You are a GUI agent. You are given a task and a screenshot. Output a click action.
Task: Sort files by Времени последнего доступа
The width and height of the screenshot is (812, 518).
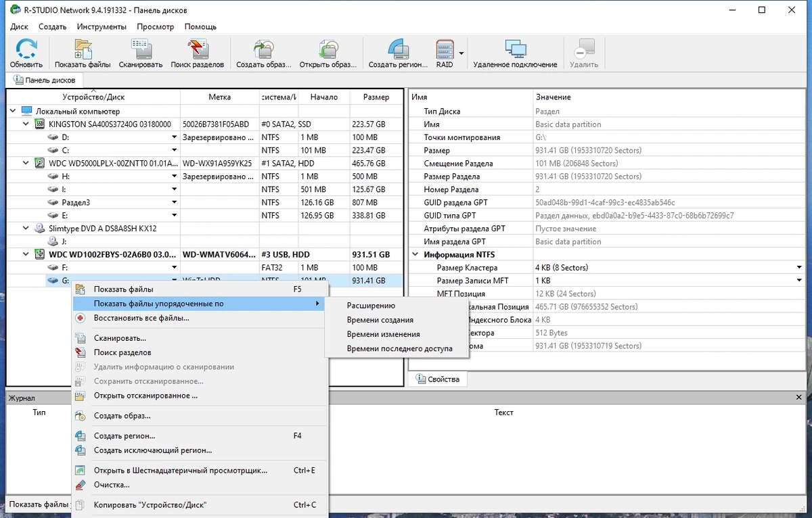pos(398,349)
